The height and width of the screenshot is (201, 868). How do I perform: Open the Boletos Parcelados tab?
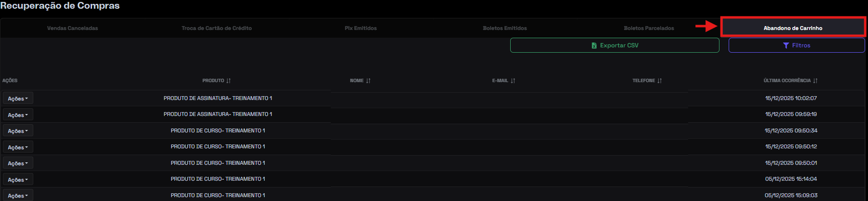click(649, 28)
